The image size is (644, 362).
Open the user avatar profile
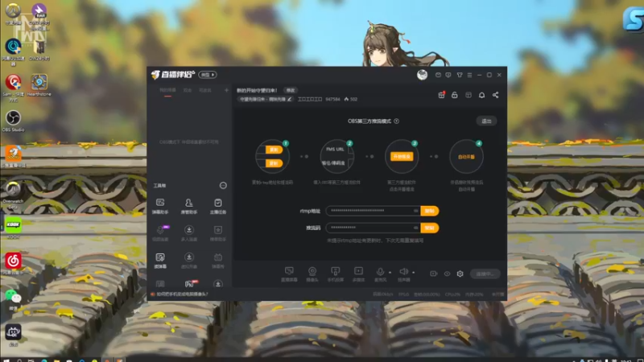click(422, 75)
